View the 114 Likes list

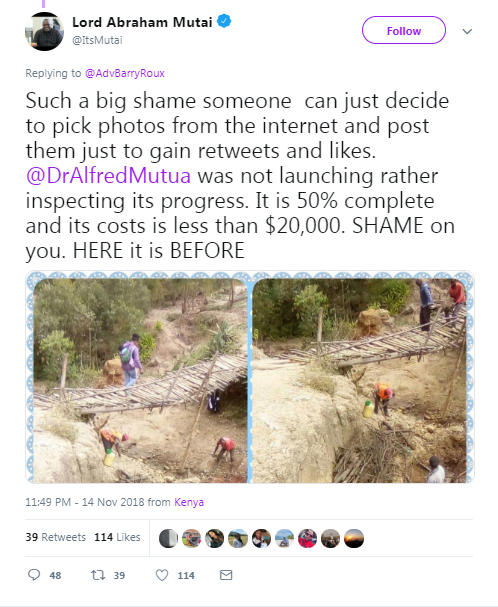117,537
